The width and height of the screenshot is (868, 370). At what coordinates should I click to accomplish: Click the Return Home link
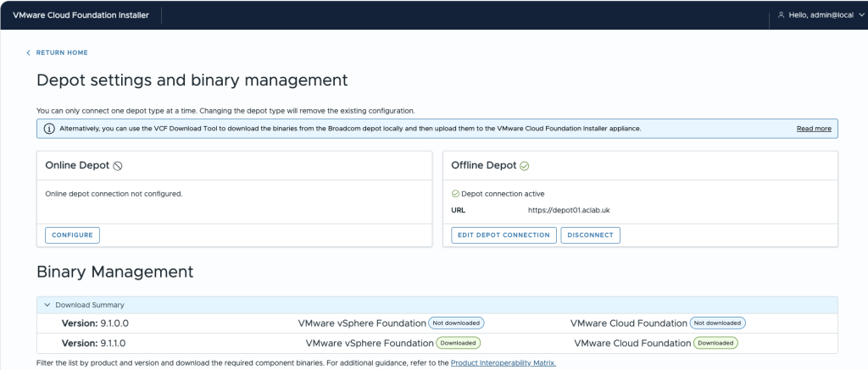(62, 52)
